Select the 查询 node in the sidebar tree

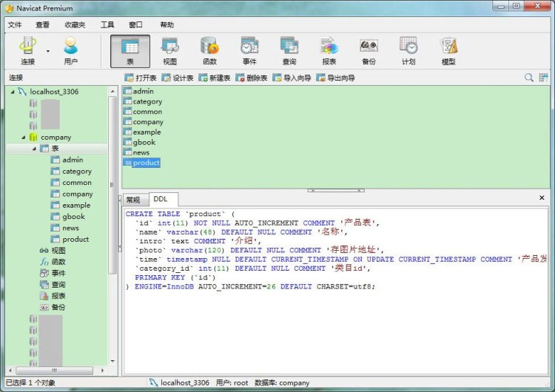click(58, 284)
